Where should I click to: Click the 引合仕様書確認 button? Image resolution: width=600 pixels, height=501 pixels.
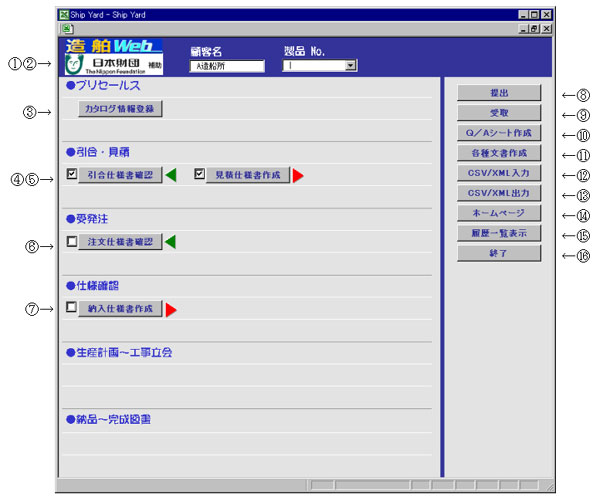[120, 175]
